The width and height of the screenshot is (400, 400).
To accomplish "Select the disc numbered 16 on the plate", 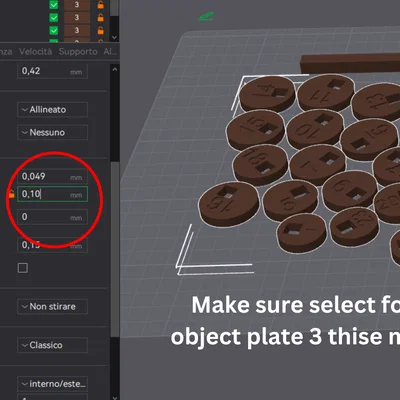I will click(x=228, y=204).
